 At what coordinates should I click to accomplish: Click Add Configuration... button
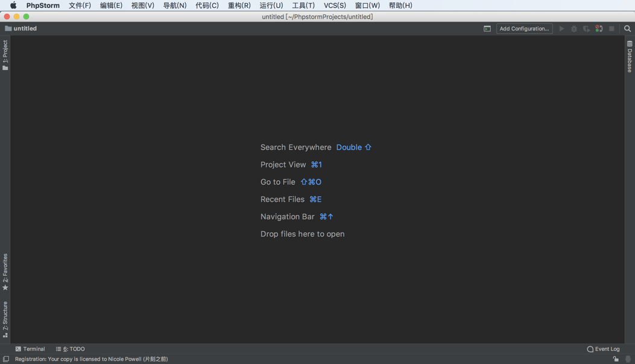pyautogui.click(x=525, y=29)
